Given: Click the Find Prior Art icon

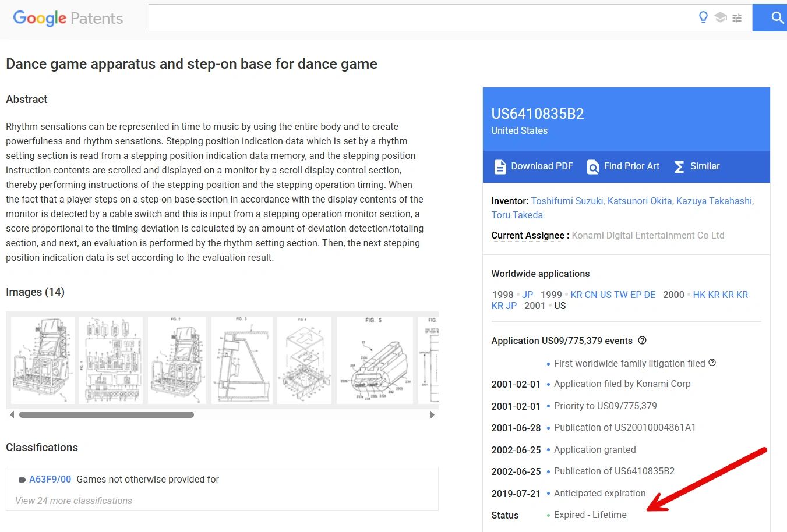Looking at the screenshot, I should click(x=592, y=167).
